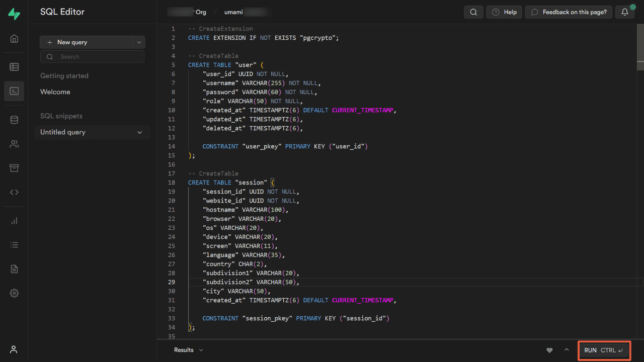Open Edge Functions code icon
Viewport: 644px width, 362px height.
[14, 192]
